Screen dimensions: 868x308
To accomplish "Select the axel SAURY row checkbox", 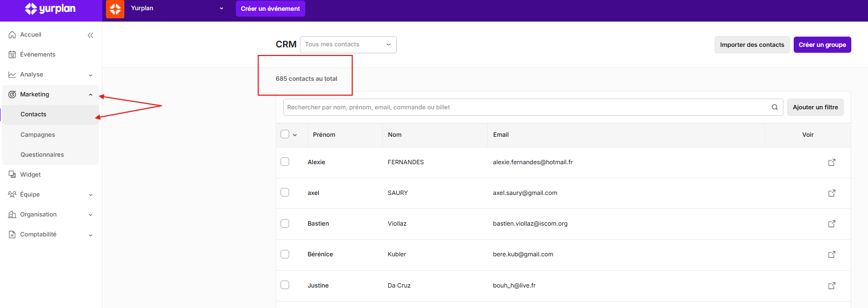I will coord(285,192).
